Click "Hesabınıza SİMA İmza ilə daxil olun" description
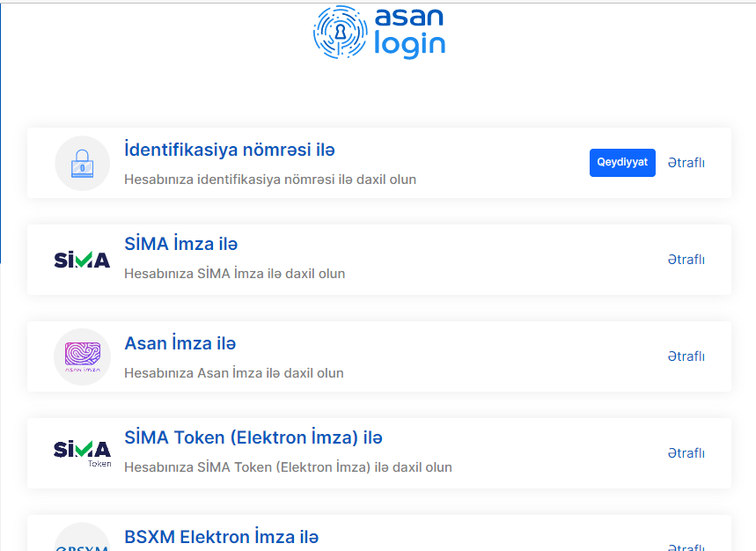This screenshot has width=756, height=551. click(x=235, y=274)
